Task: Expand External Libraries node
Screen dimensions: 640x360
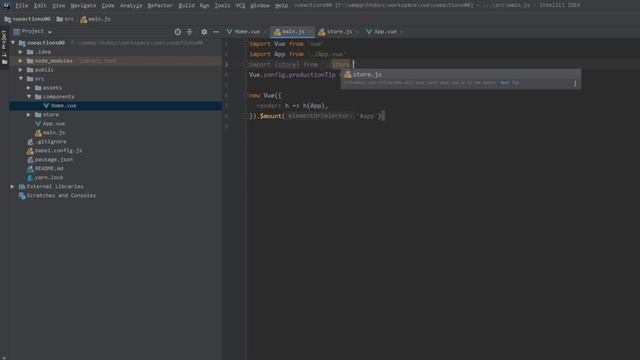Action: tap(13, 187)
